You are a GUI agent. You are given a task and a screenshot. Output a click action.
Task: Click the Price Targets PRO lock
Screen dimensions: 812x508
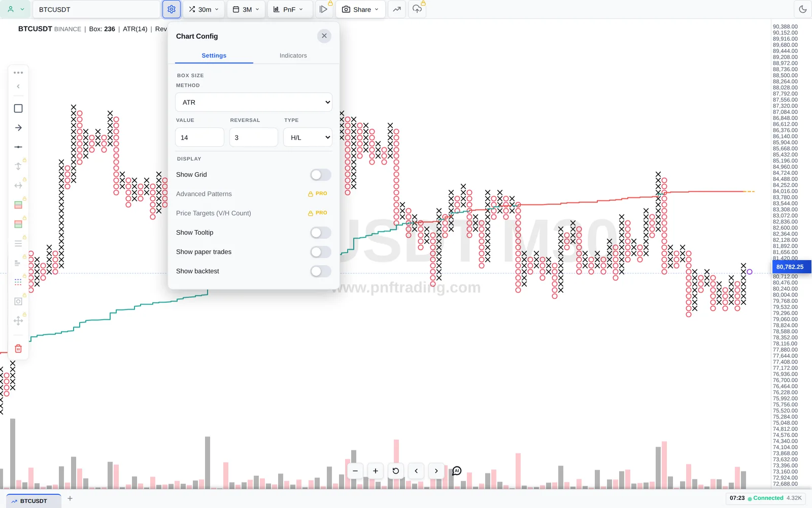(318, 213)
